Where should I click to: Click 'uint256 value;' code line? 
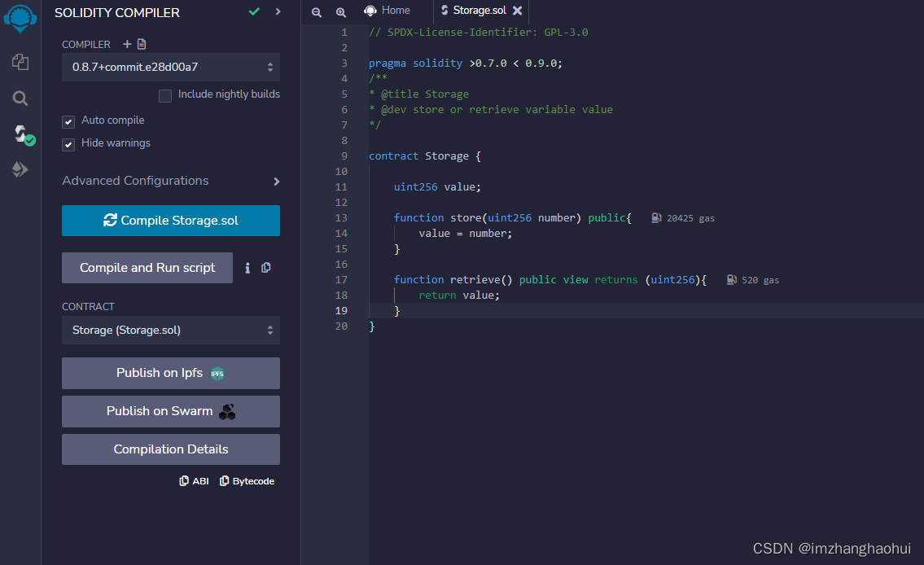437,186
